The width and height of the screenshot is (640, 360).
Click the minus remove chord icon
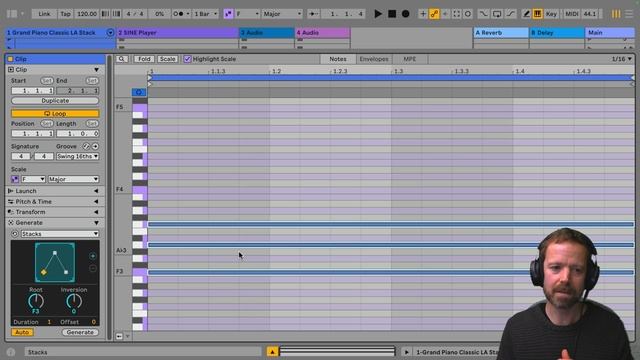coord(93,269)
